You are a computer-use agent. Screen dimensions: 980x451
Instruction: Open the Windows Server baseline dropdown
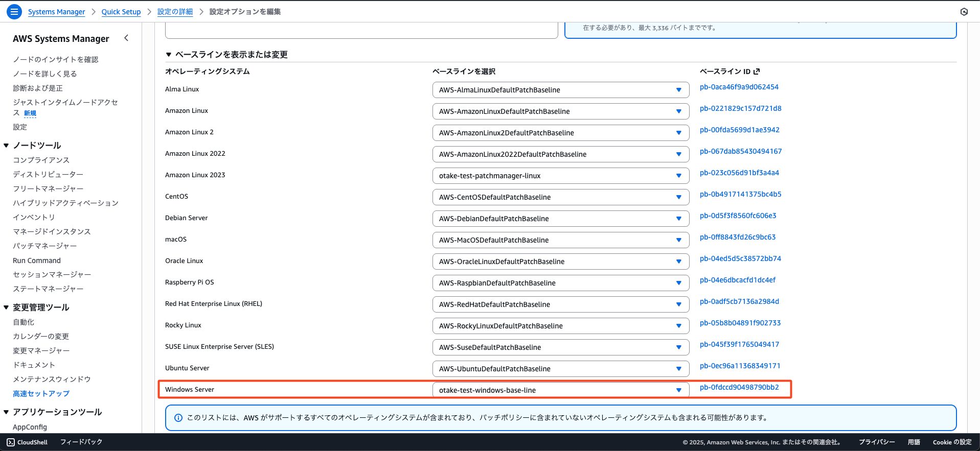tap(560, 390)
